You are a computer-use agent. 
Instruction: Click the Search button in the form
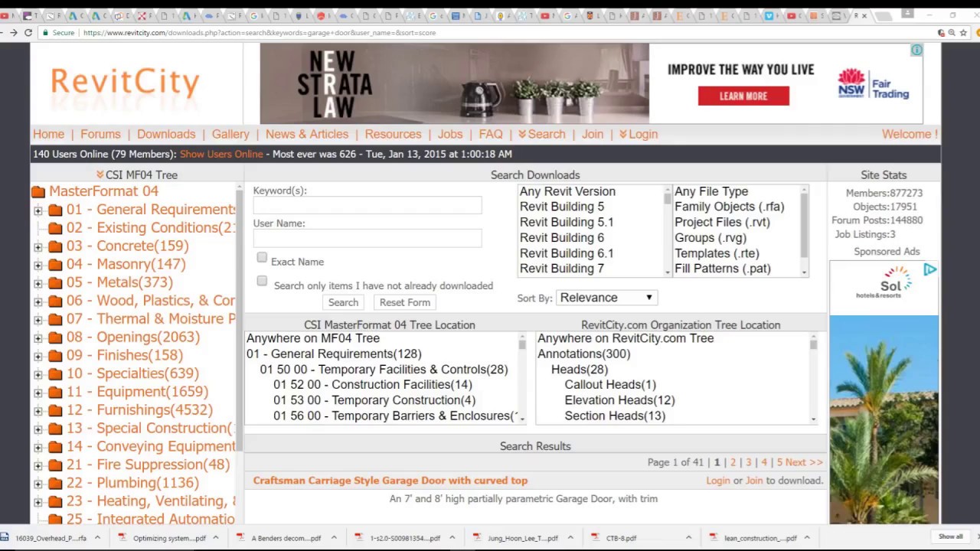pos(343,302)
